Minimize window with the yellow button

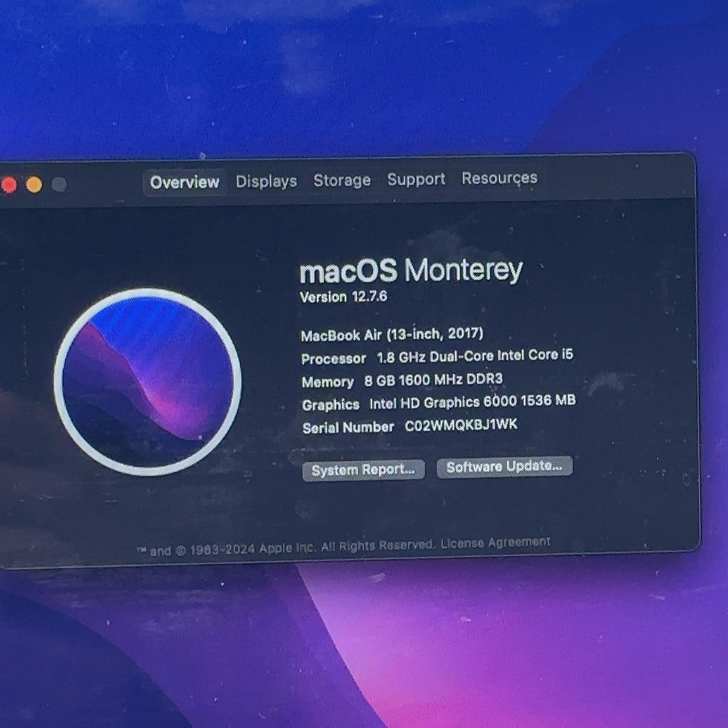point(34,185)
